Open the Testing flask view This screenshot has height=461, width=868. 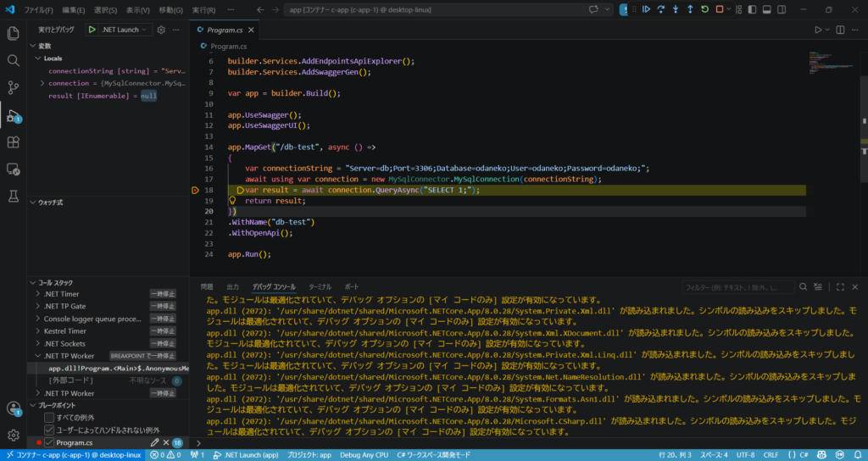coord(14,196)
